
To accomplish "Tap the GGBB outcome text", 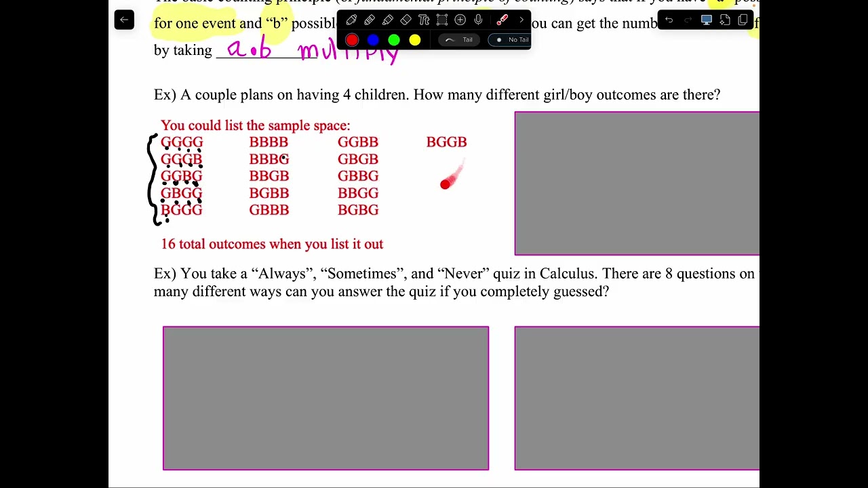I will [x=358, y=142].
